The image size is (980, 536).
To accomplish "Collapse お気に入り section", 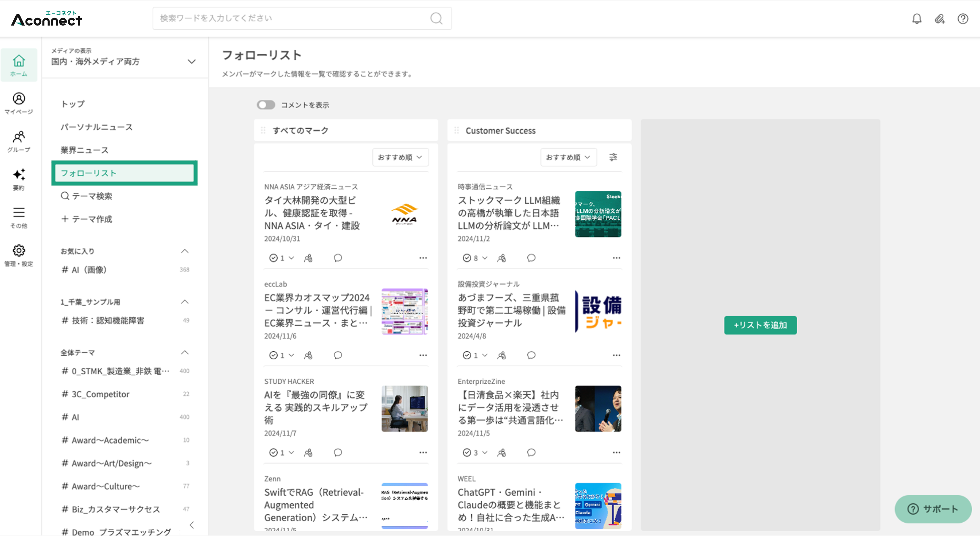I will pos(185,251).
